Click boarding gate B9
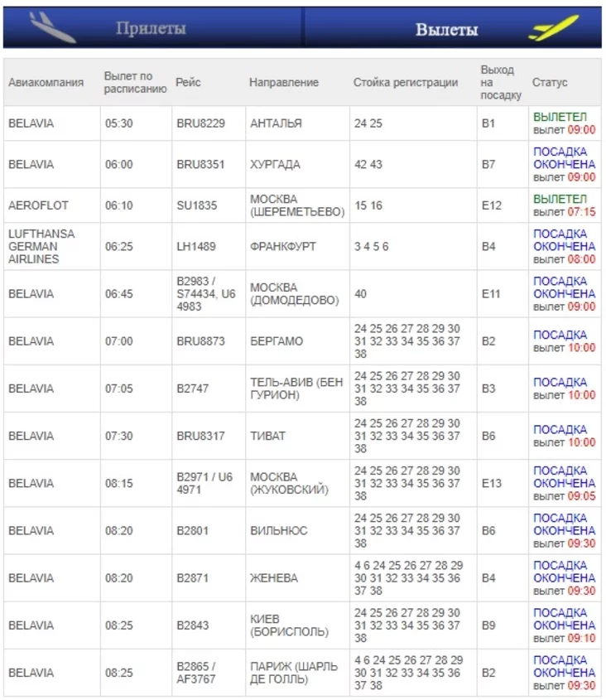This screenshot has width=606, height=700. (x=488, y=625)
